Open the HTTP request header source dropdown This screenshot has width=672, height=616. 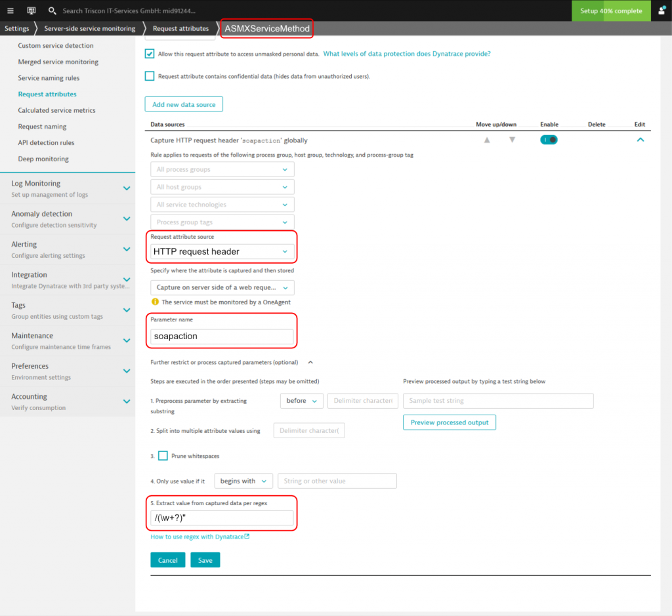221,251
